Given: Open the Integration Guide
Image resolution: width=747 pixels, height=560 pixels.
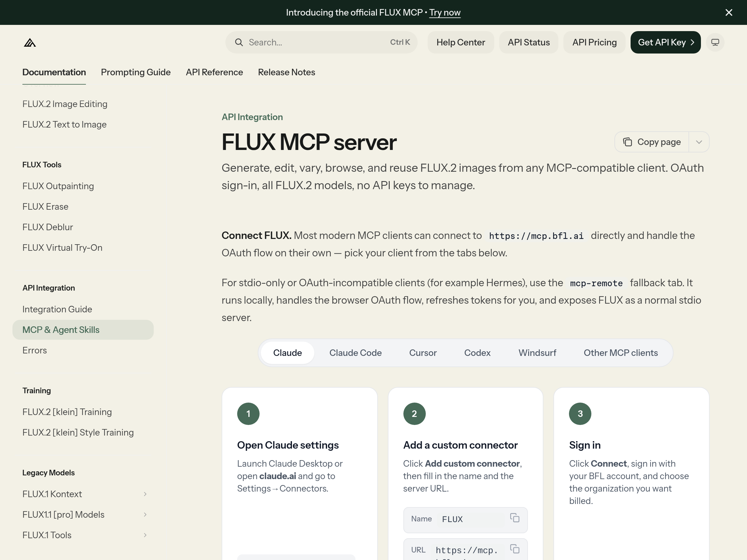Looking at the screenshot, I should pos(57,309).
